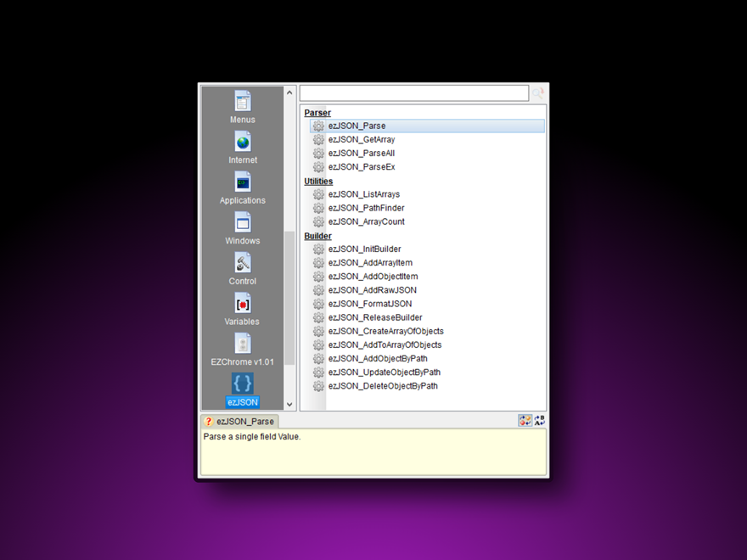Image resolution: width=747 pixels, height=560 pixels.
Task: Collapse the Parser group header
Action: pos(317,113)
